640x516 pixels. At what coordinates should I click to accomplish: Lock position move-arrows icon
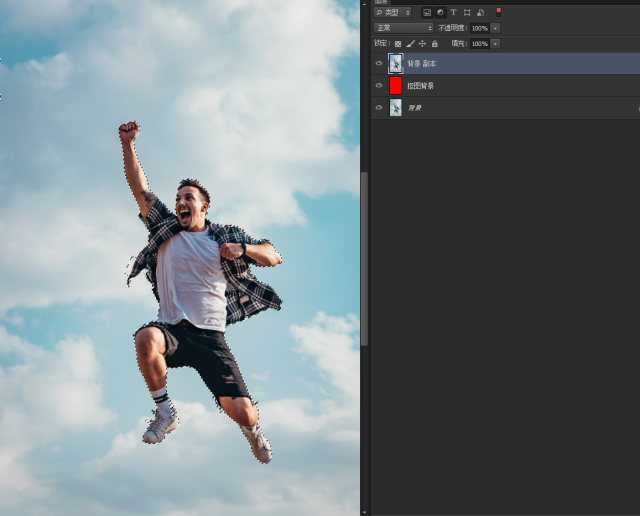click(422, 44)
